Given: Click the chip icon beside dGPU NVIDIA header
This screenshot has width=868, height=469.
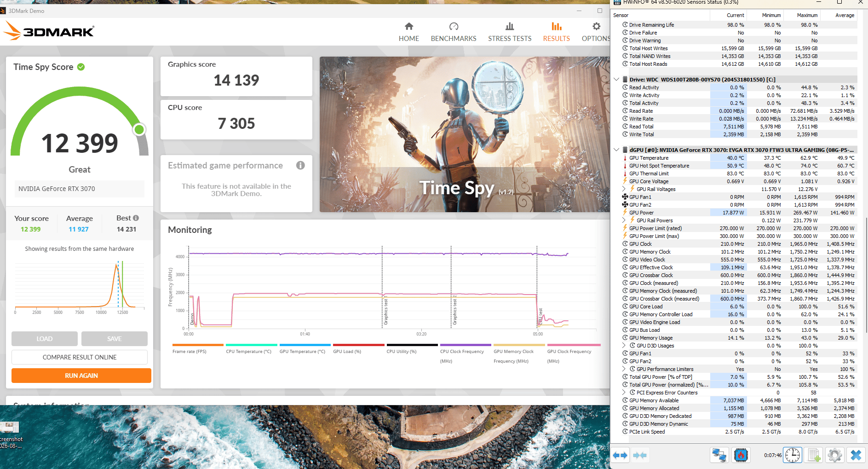Looking at the screenshot, I should tap(625, 150).
